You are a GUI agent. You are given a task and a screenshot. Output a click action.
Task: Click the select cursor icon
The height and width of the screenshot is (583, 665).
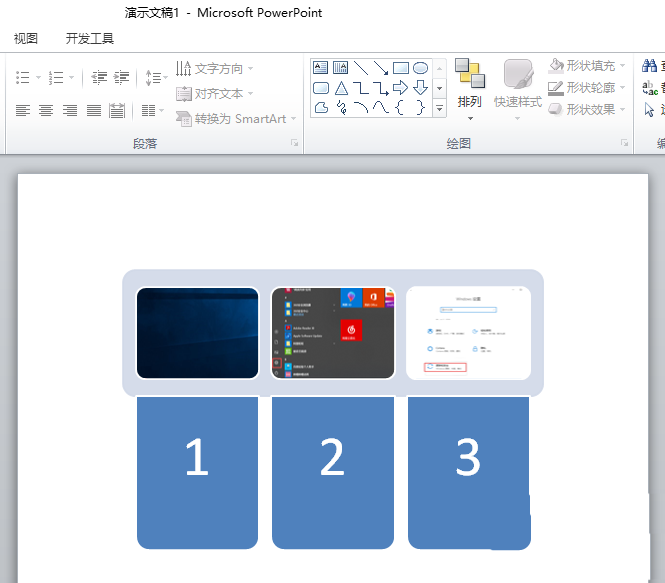pyautogui.click(x=649, y=110)
